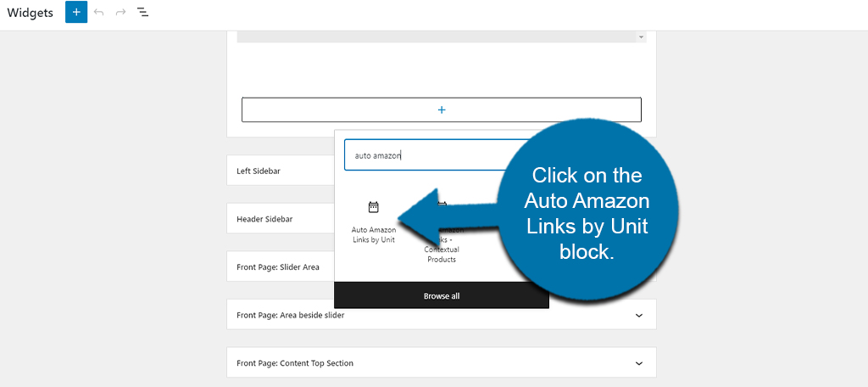Screen dimensions: 868x387
Task: Click the Browse all button
Action: (441, 295)
